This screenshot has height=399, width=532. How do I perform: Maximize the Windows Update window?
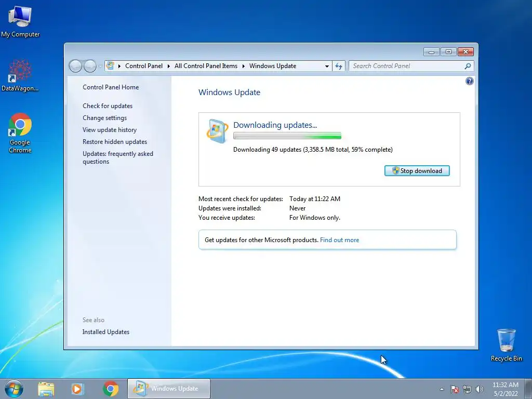[x=448, y=51]
